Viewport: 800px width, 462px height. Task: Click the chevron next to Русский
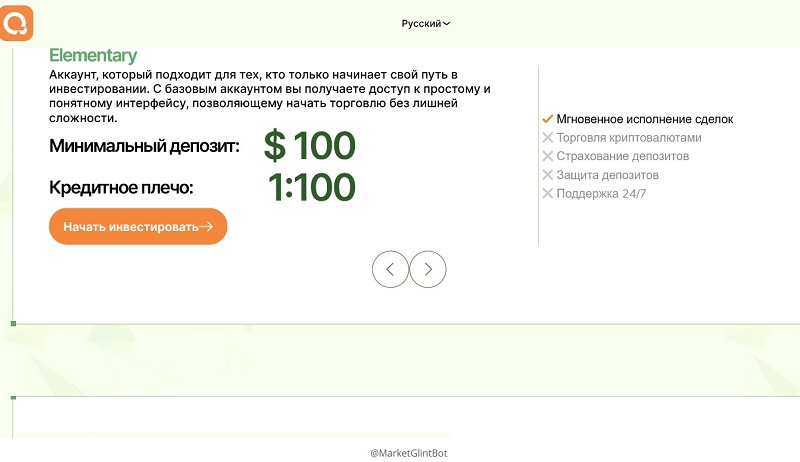click(x=446, y=23)
